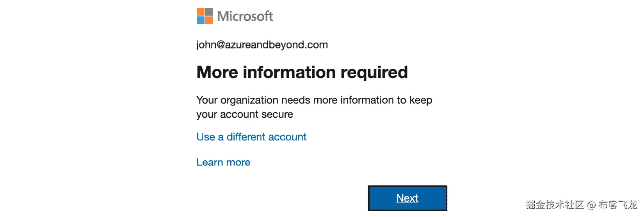Click the azureandbeyond.com domain in the email
The height and width of the screenshot is (217, 644).
276,45
